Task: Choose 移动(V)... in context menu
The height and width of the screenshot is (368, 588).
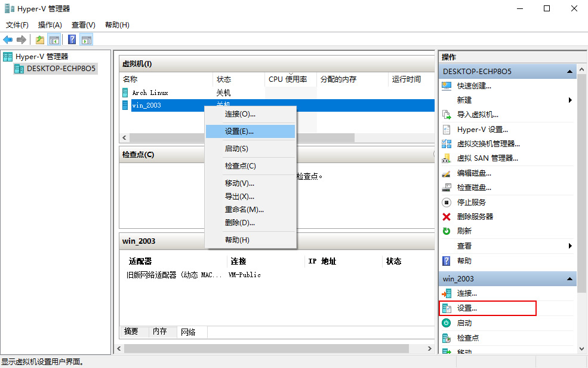Action: (x=251, y=183)
